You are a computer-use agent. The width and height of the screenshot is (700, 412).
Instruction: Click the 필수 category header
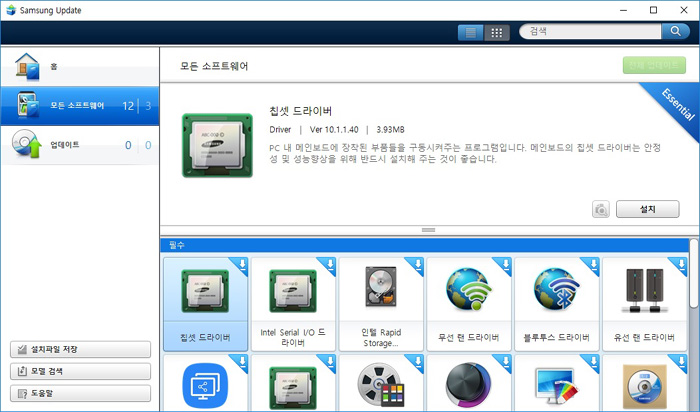point(425,245)
